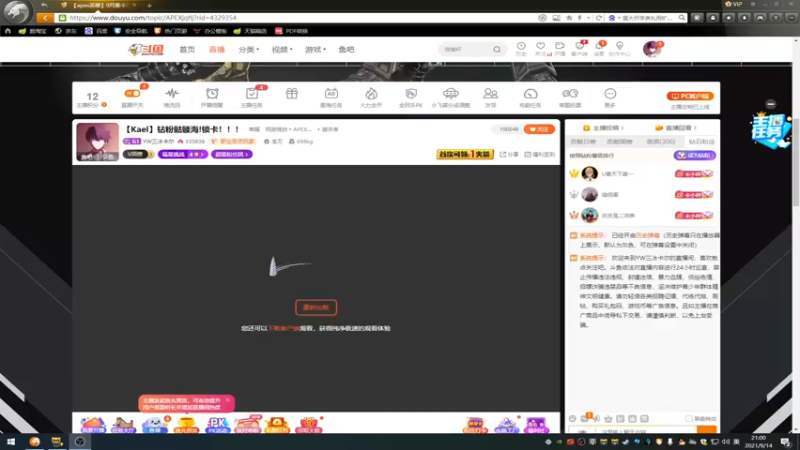Open the alarm clock reminder icon

(x=212, y=93)
